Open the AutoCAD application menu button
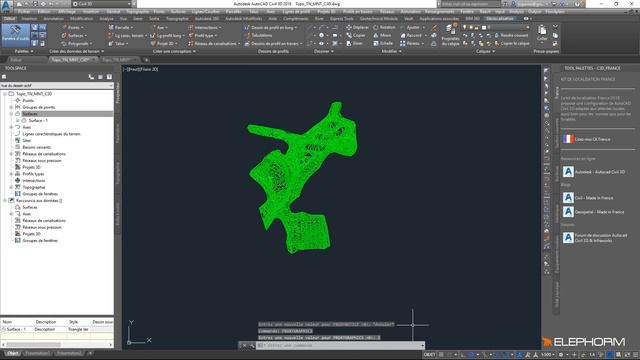 6,6
